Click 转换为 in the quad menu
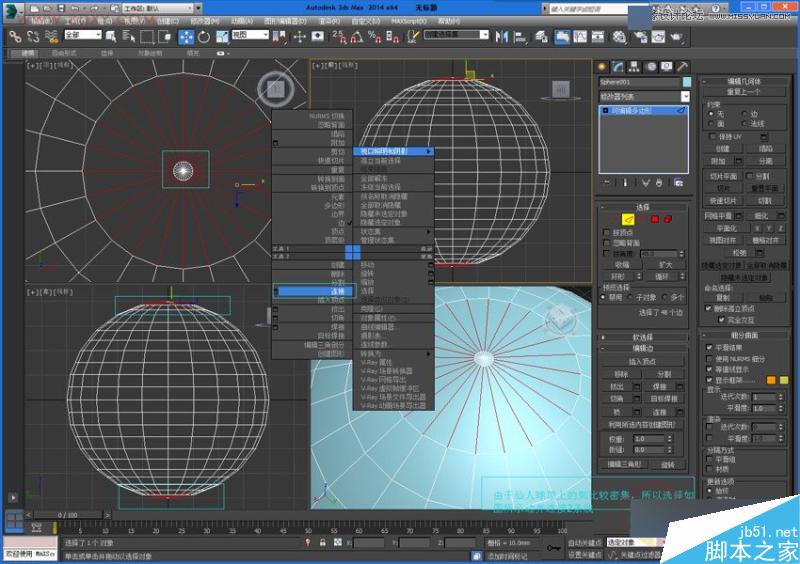The width and height of the screenshot is (800, 564). (372, 353)
